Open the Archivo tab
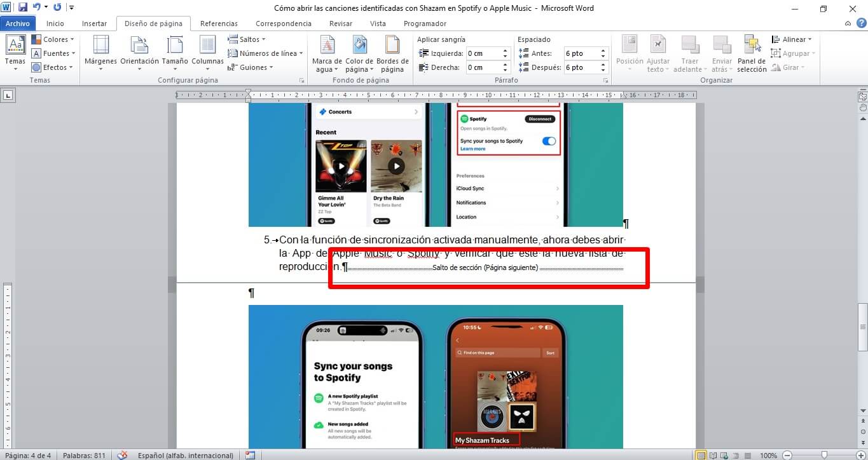868x460 pixels. [18, 24]
